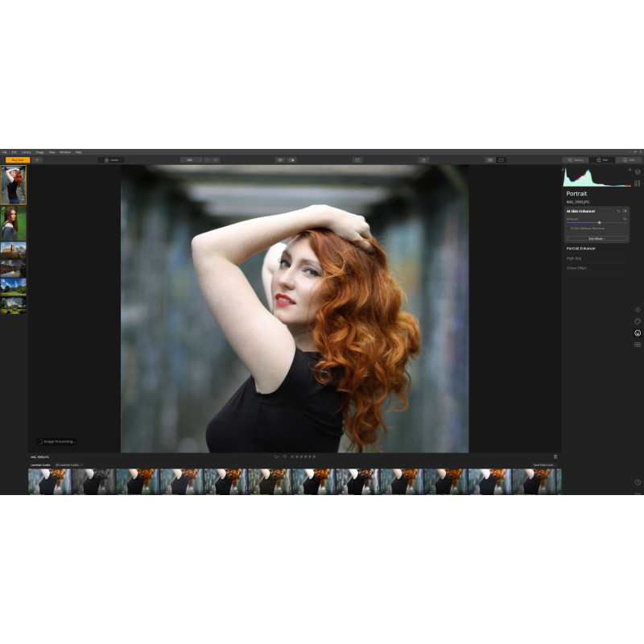This screenshot has width=644, height=644.
Task: Open the History clock icon
Action: click(638, 482)
